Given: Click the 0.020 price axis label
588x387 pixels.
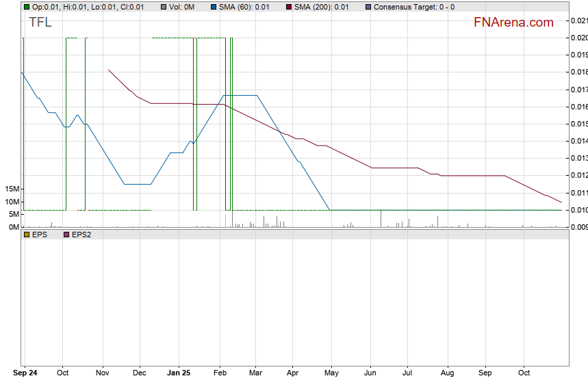Looking at the screenshot, I should pos(578,38).
